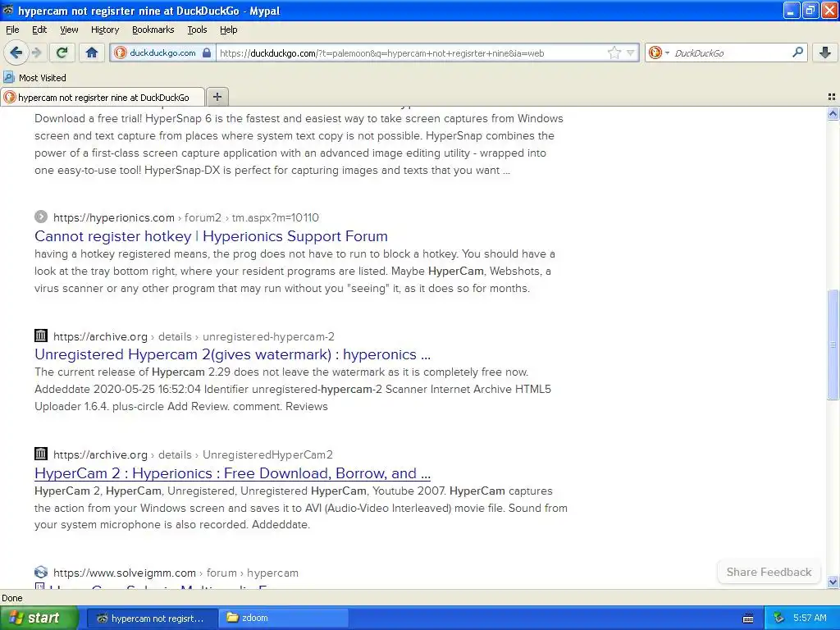The height and width of the screenshot is (630, 840).
Task: Click the solveigmm.com result favicon
Action: click(x=41, y=572)
